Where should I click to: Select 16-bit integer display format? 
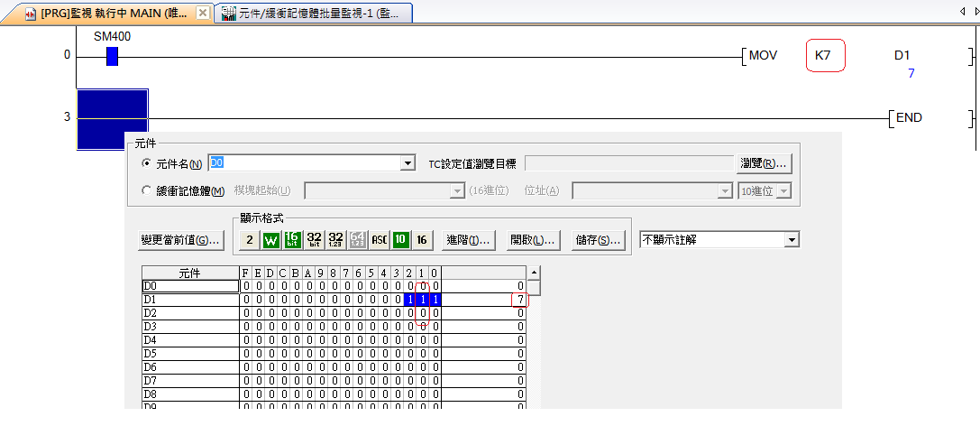[292, 240]
